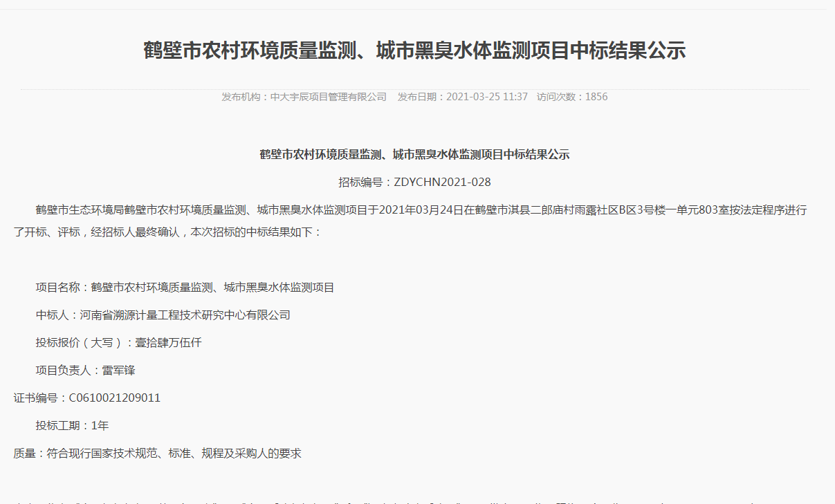Select the publisher text 发布机构：中大宇辰项目管理有限公司
Screen dimensions: 835x504
304,97
